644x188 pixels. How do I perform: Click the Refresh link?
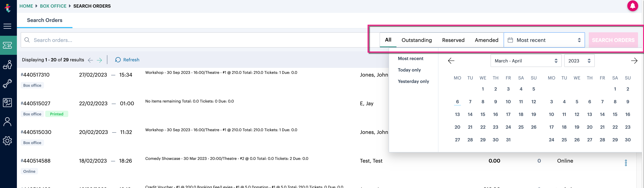pos(131,60)
